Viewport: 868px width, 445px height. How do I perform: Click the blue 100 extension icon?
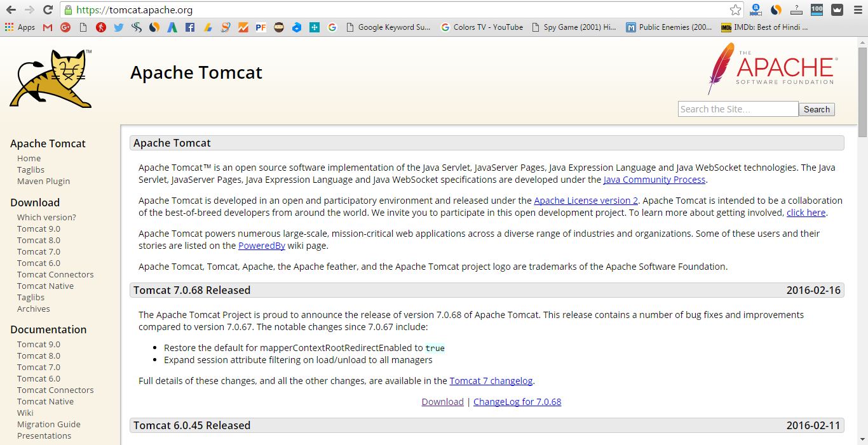[x=817, y=10]
